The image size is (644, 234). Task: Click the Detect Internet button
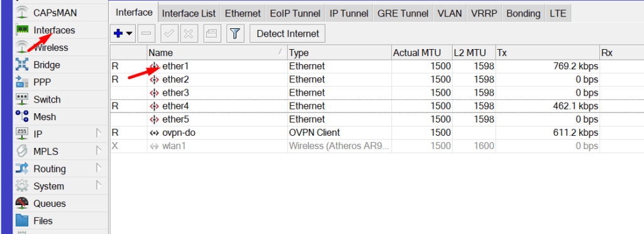(x=287, y=34)
